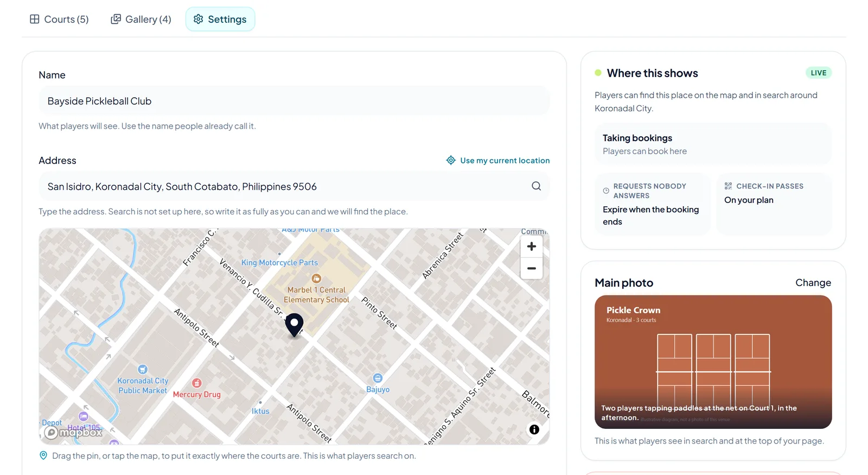Screen dimensions: 868x475
Task: Select the Settings tab
Action: point(220,19)
